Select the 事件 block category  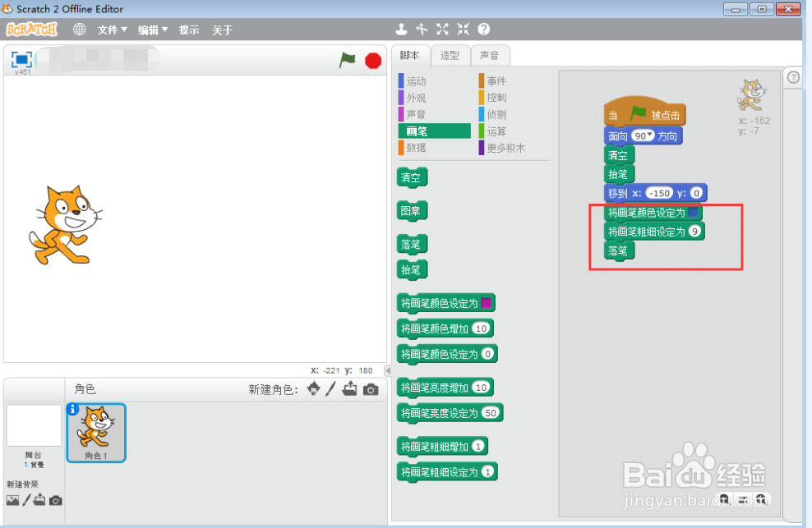[x=493, y=80]
